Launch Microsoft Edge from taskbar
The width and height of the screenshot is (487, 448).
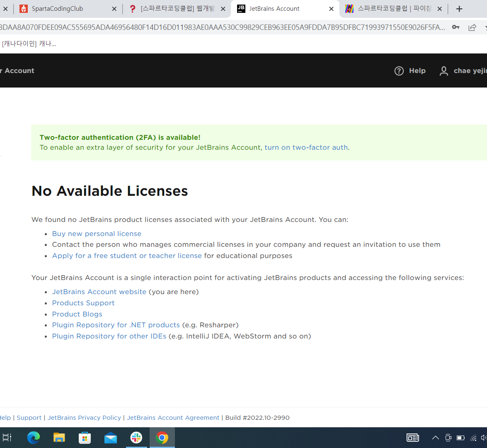(34, 438)
